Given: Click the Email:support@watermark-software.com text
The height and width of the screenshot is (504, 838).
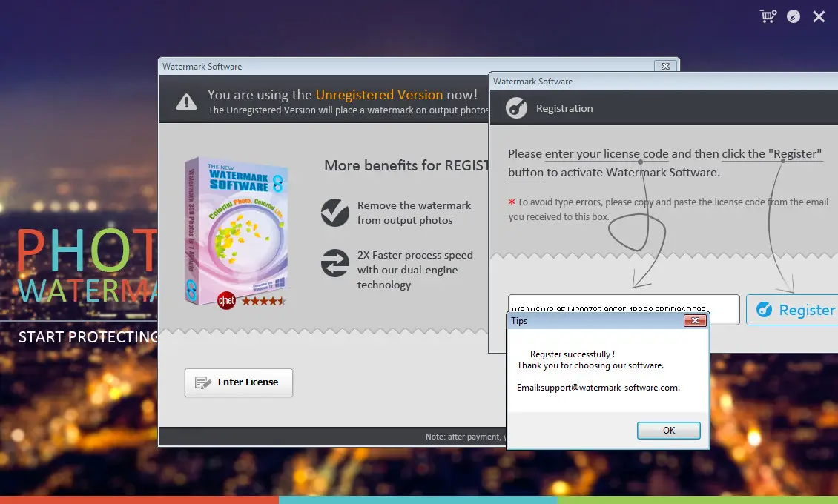Looking at the screenshot, I should click(x=598, y=388).
